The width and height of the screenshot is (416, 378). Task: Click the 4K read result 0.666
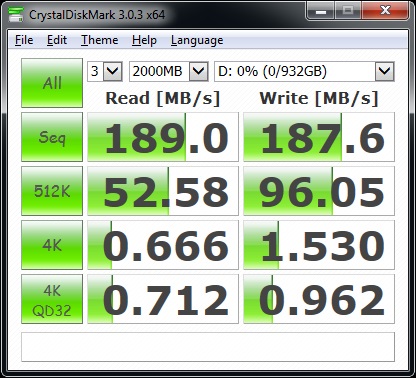pos(163,245)
